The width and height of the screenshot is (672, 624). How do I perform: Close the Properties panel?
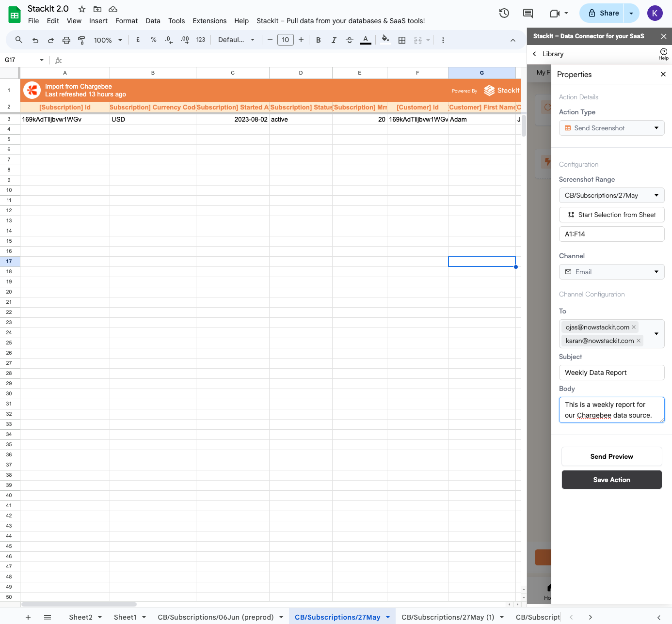click(x=663, y=74)
